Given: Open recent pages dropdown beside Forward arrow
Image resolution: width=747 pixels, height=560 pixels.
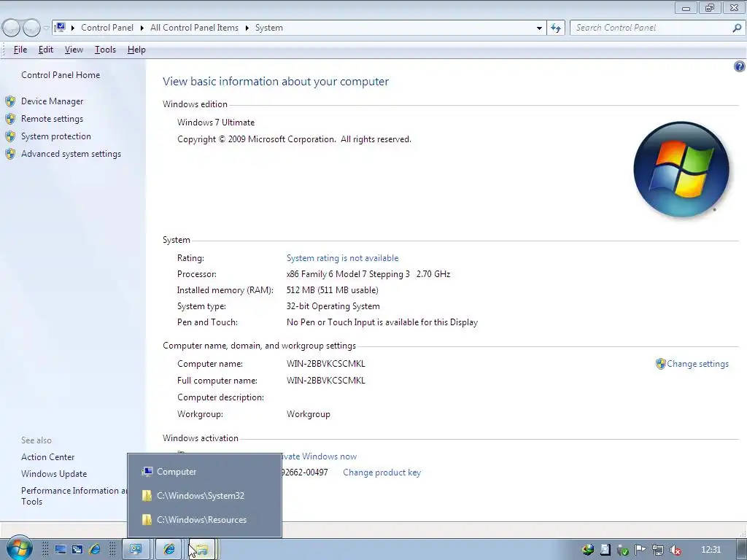Looking at the screenshot, I should [x=46, y=28].
